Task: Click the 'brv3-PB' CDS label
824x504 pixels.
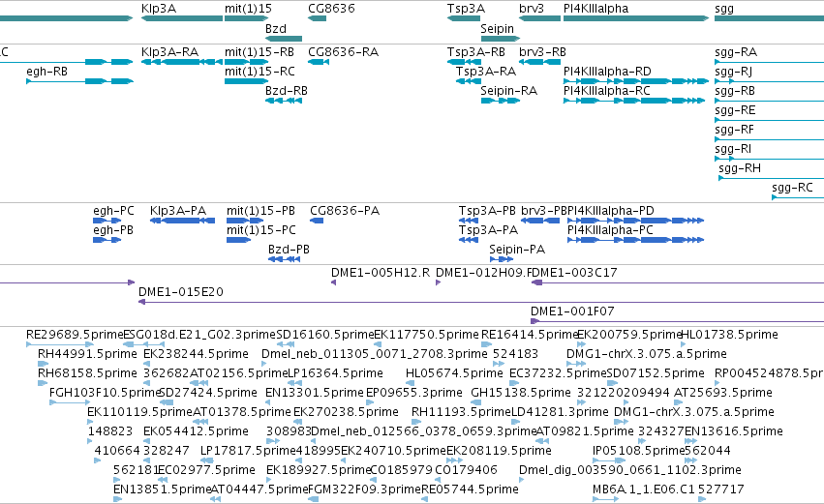Action: 543,211
